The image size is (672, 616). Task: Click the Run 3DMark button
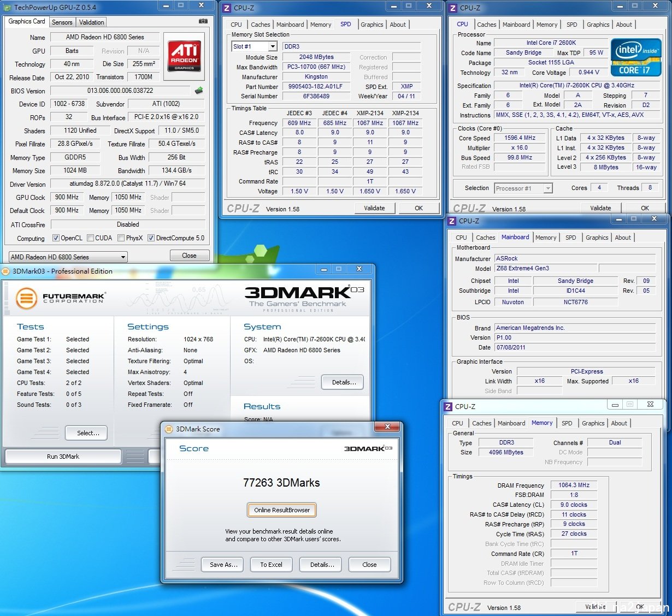coord(63,457)
